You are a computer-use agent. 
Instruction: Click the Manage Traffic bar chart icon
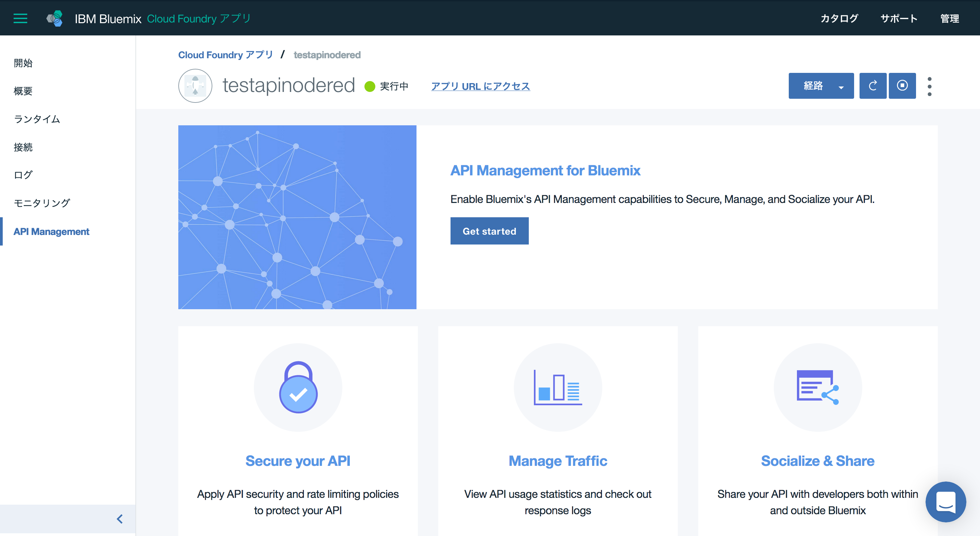558,387
